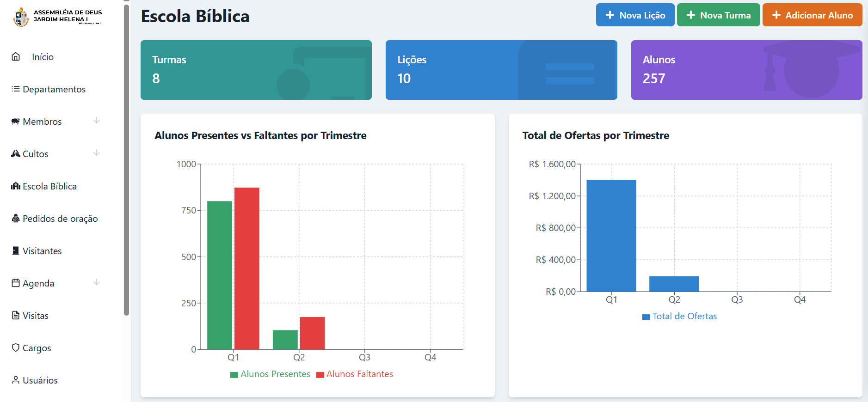
Task: Click the sidebar vertical scrollbar
Action: pyautogui.click(x=126, y=157)
